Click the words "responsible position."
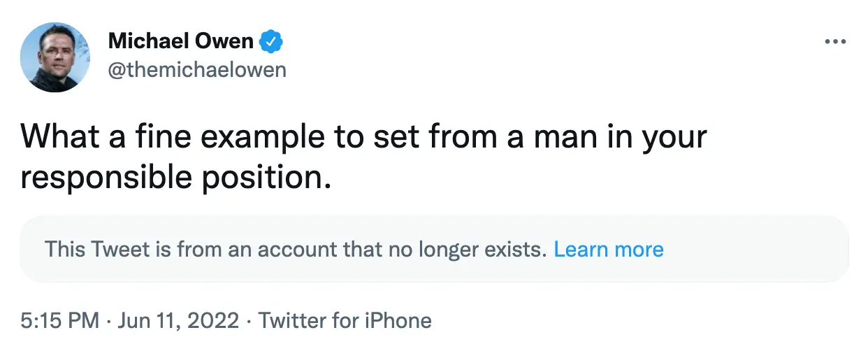The width and height of the screenshot is (868, 358). pos(175,178)
